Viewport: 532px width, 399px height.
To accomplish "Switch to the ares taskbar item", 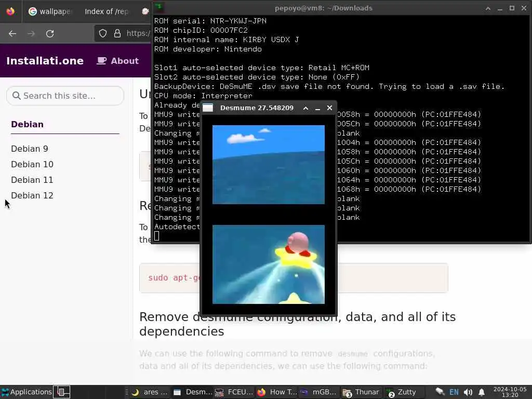I will click(x=149, y=392).
